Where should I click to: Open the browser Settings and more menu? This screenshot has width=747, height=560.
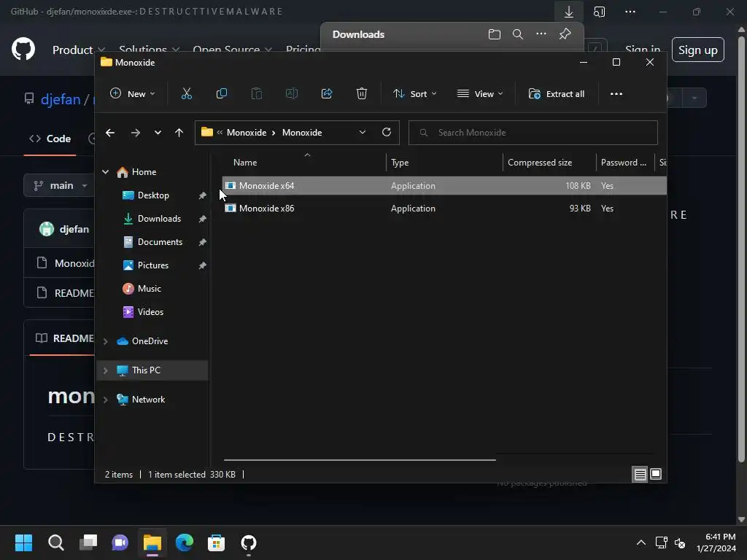pos(630,12)
